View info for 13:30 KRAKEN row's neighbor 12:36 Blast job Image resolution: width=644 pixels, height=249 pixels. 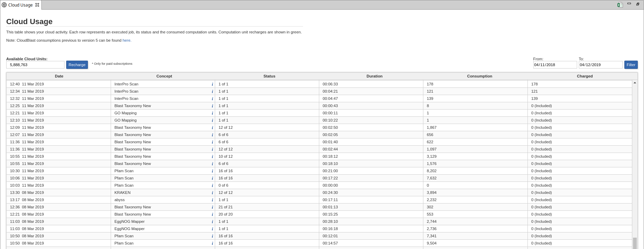[x=212, y=207]
